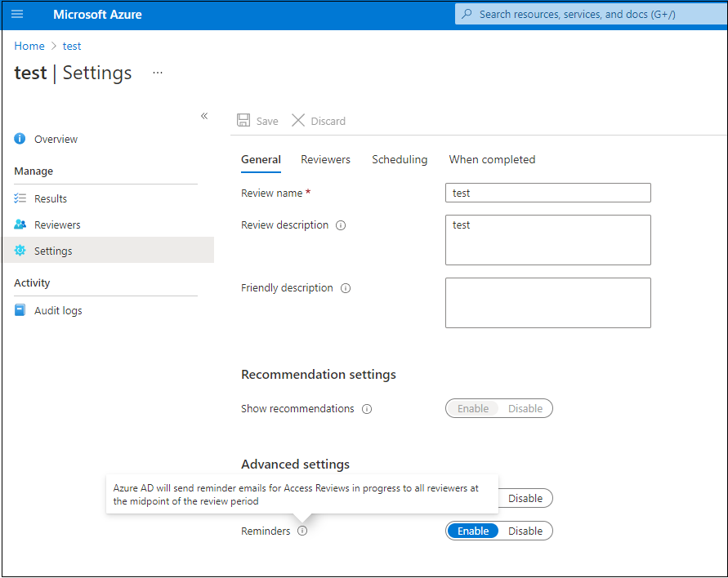Open the When completed tab

pyautogui.click(x=492, y=159)
